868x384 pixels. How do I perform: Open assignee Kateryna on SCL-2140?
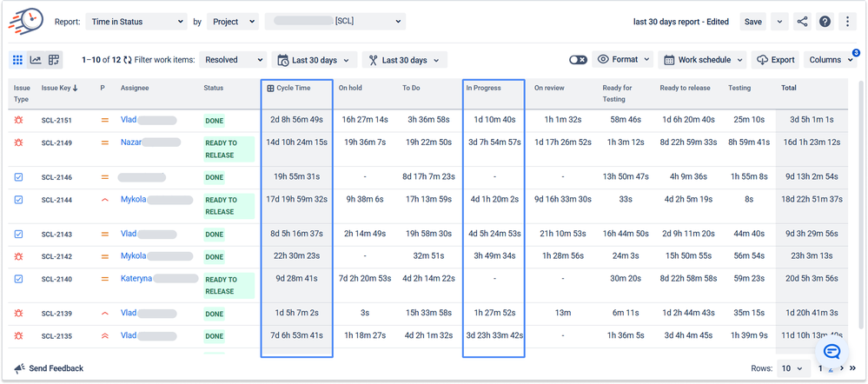136,278
